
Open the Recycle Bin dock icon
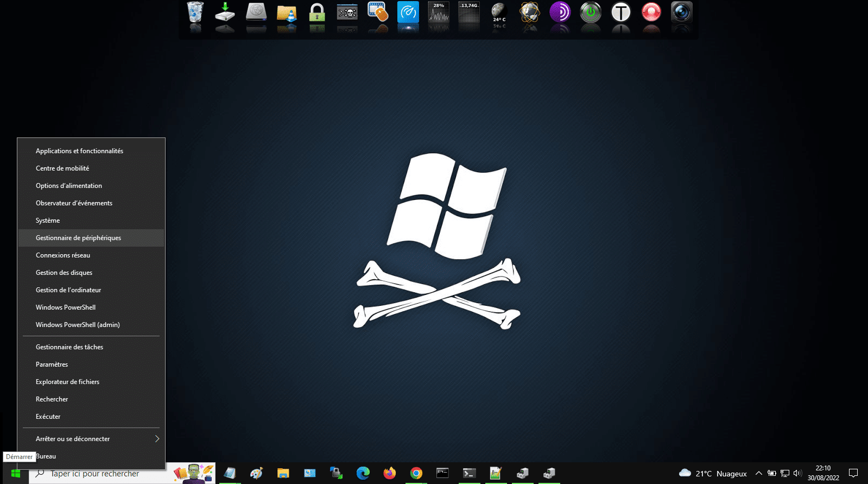195,12
